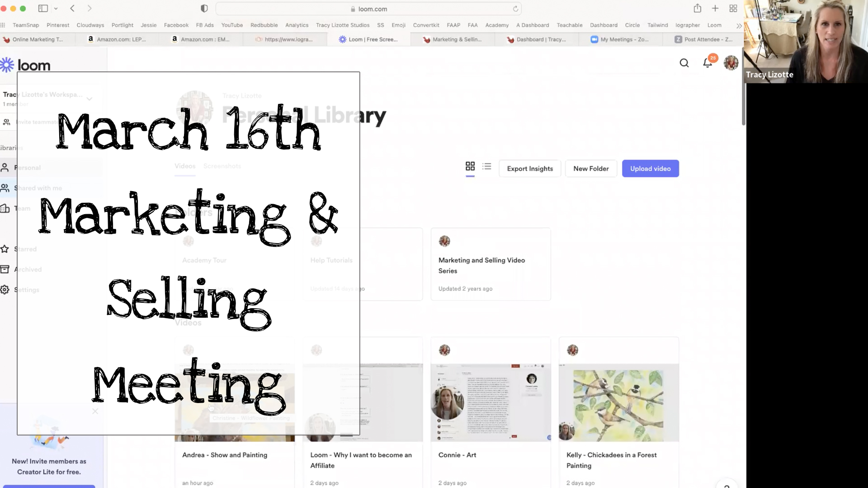The width and height of the screenshot is (868, 488).
Task: Toggle Safari sidebar icon
Action: pos(43,8)
